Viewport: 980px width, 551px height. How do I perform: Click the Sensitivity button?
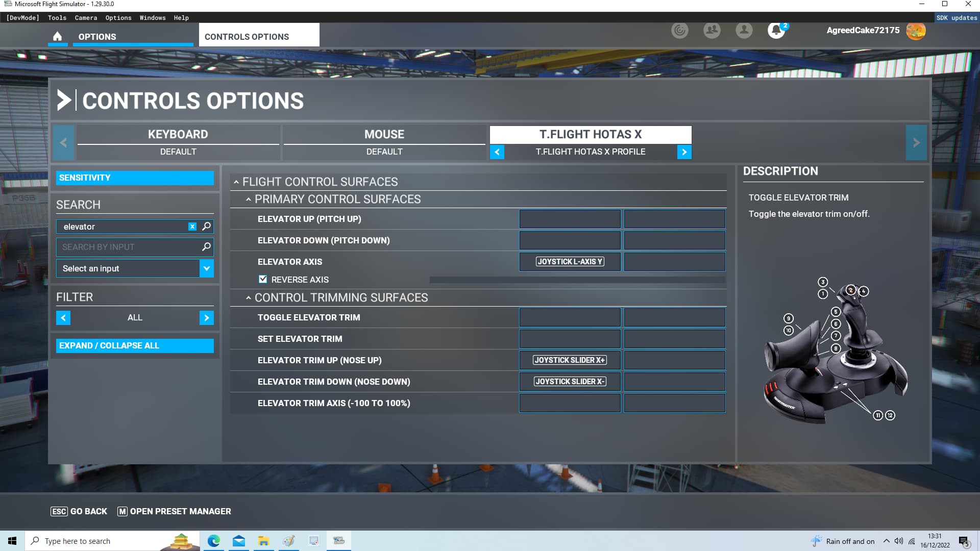(135, 178)
